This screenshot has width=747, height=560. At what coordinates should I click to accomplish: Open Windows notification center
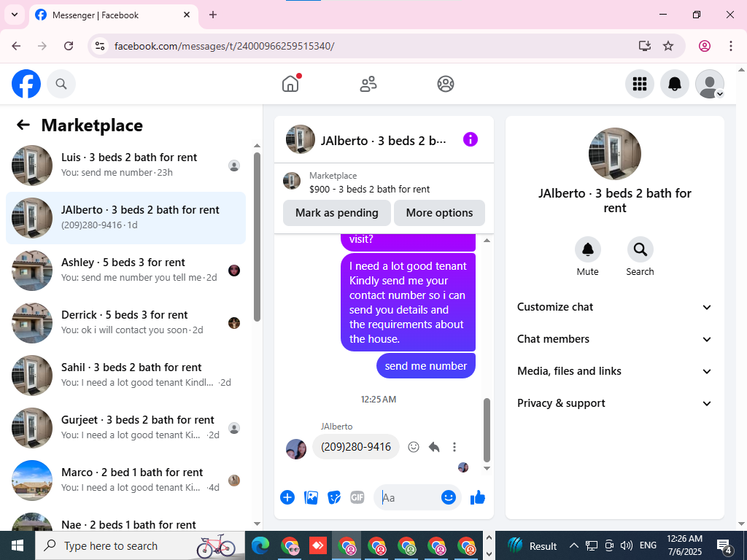point(724,545)
